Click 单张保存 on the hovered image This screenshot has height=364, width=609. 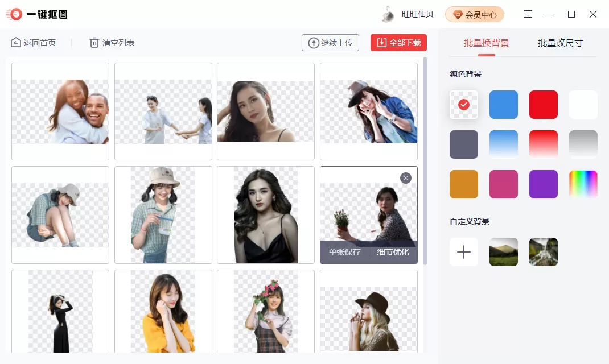coord(344,252)
